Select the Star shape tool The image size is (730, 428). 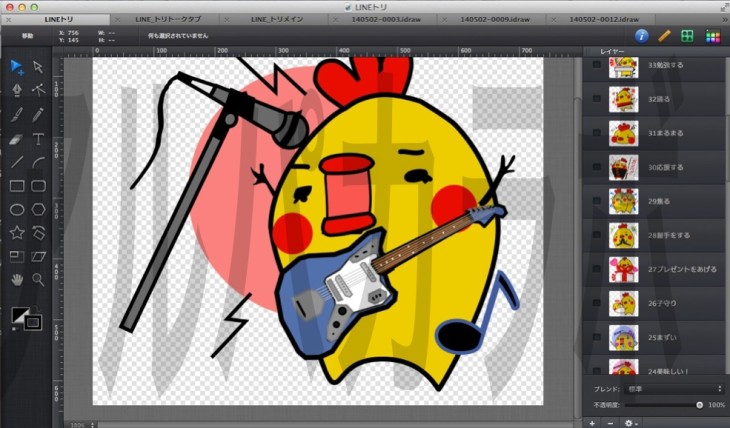[17, 232]
